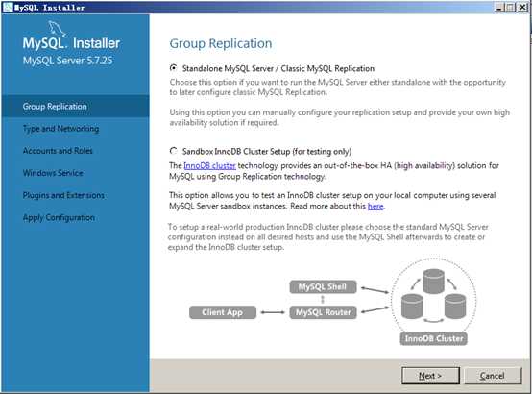Click the MySQL Installer title bar icon
Image resolution: width=532 pixels, height=394 pixels.
pyautogui.click(x=8, y=7)
